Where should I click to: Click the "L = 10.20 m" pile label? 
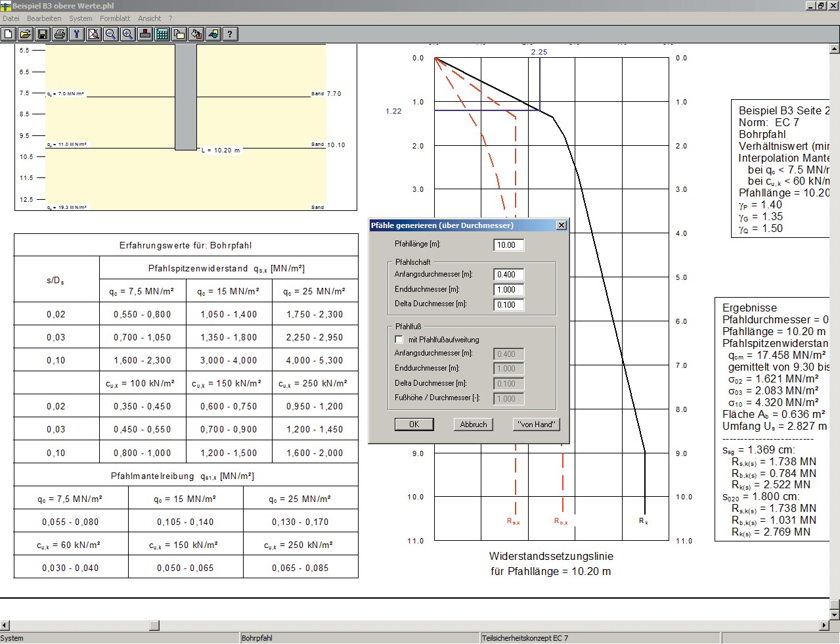pos(221,150)
